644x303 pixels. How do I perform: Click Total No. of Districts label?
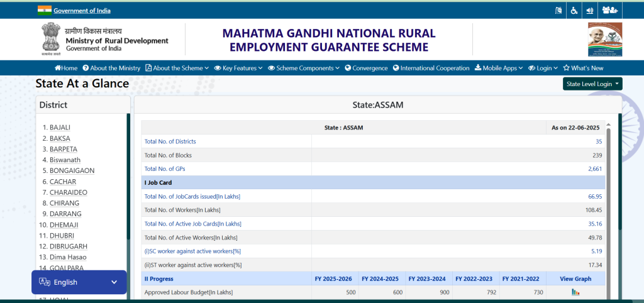tap(170, 141)
